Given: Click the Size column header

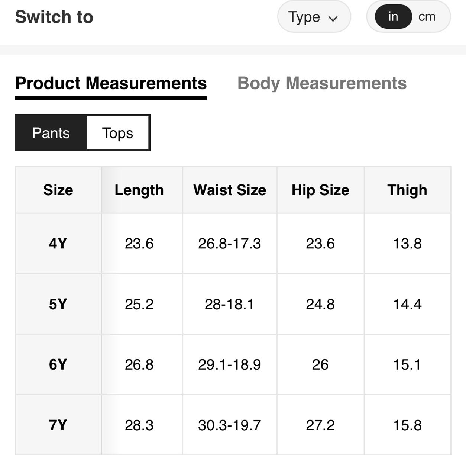Looking at the screenshot, I should click(58, 190).
